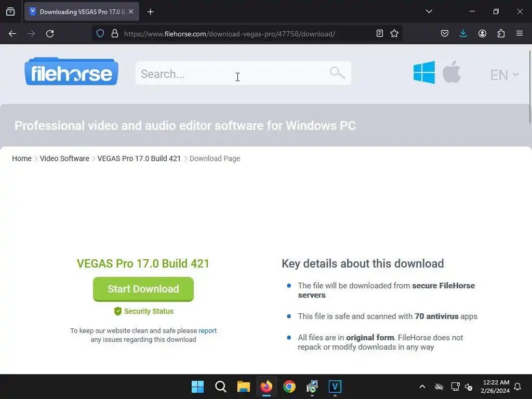The image size is (532, 399).
Task: Open the Firefox account icon
Action: coord(482,33)
